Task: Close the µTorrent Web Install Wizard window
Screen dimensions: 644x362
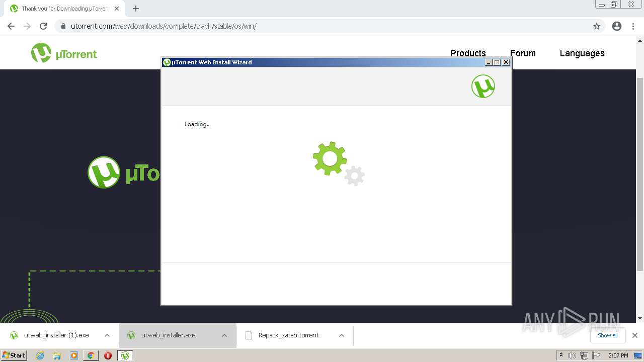Action: (506, 62)
